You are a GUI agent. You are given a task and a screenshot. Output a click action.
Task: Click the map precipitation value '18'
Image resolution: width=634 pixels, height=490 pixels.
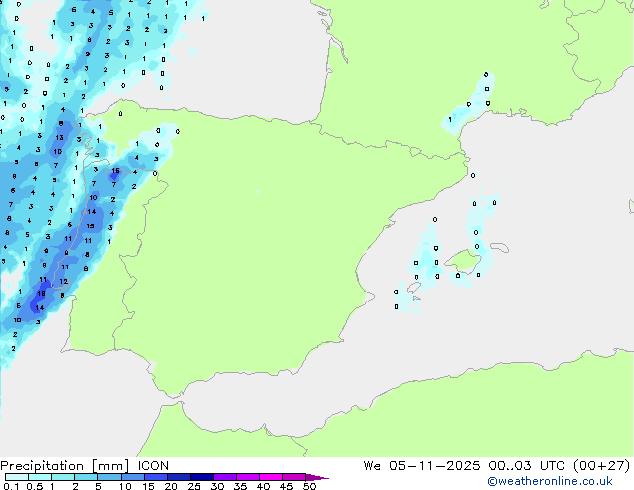coord(41,294)
